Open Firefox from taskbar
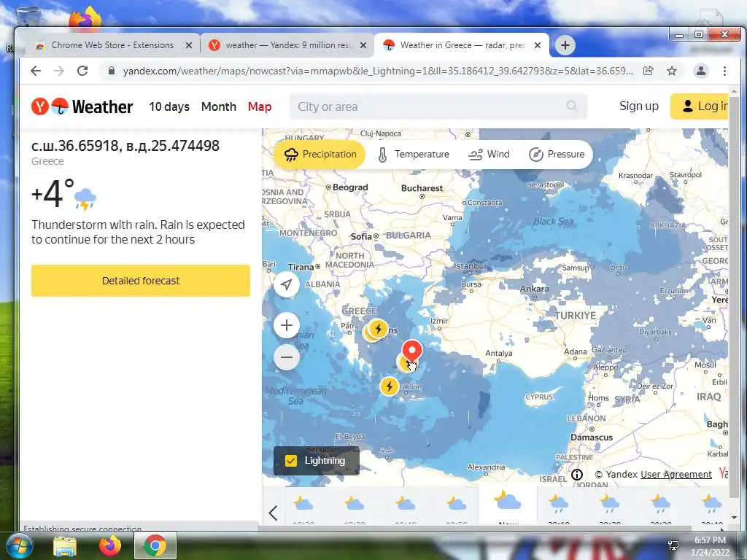Viewport: 747px width, 560px height. (110, 546)
